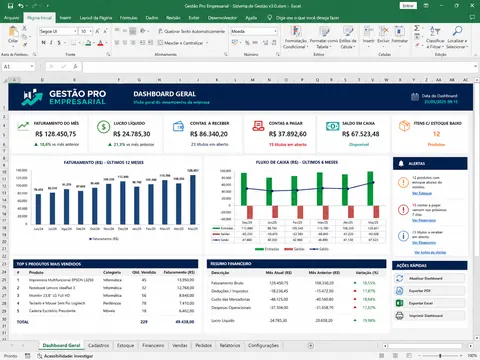Toggle Align Right text alignment
The height and width of the screenshot is (360, 480).
point(133,43)
